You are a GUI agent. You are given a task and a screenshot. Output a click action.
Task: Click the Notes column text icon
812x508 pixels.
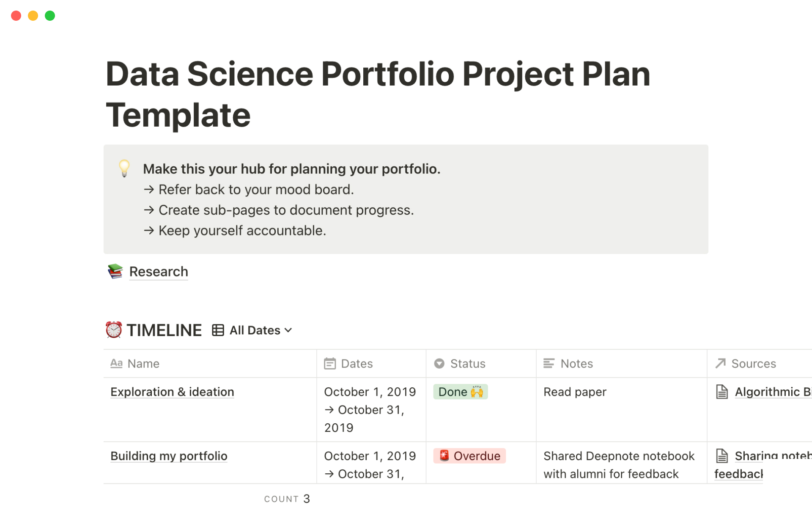point(549,364)
